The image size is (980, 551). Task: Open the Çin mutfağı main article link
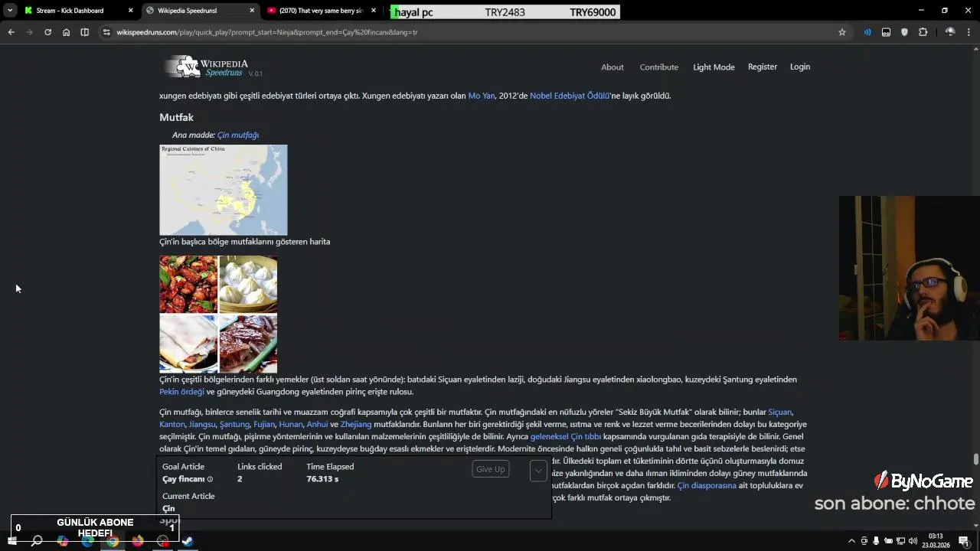238,135
